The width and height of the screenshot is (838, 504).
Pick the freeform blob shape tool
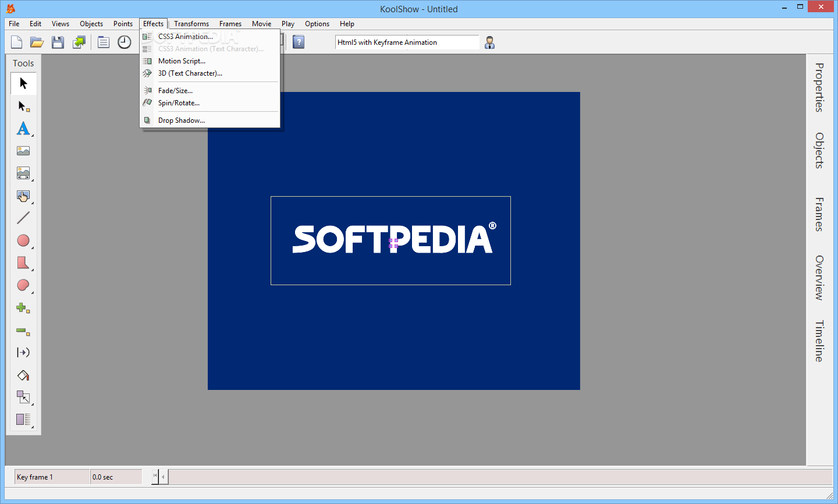pos(23,285)
